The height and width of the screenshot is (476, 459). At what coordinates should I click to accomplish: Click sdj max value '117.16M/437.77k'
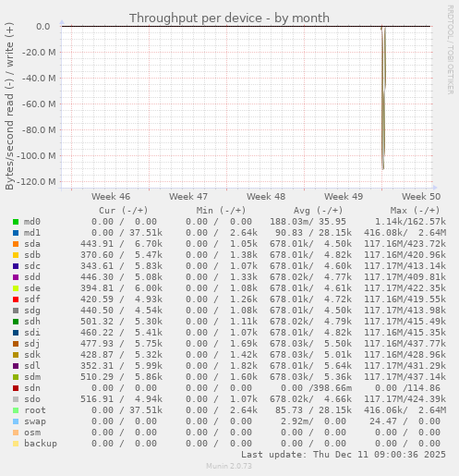(405, 344)
